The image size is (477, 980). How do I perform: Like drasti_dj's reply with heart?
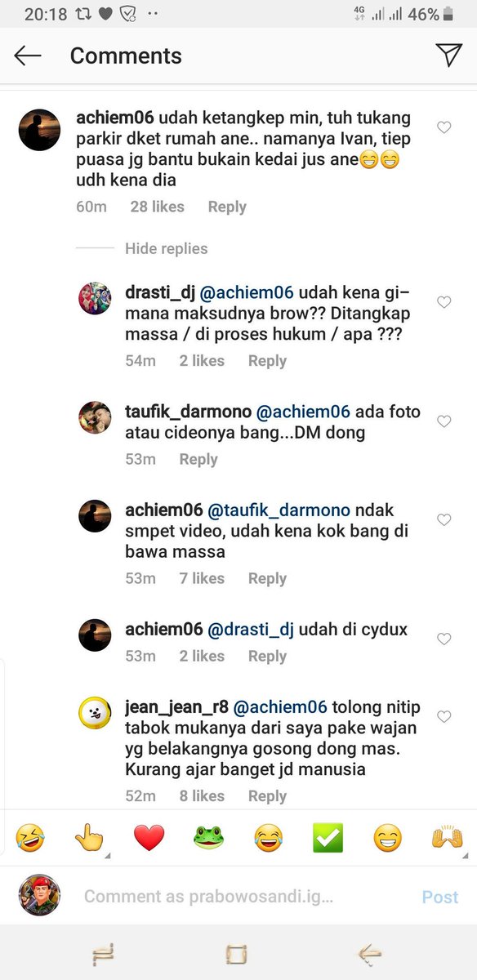coord(444,302)
